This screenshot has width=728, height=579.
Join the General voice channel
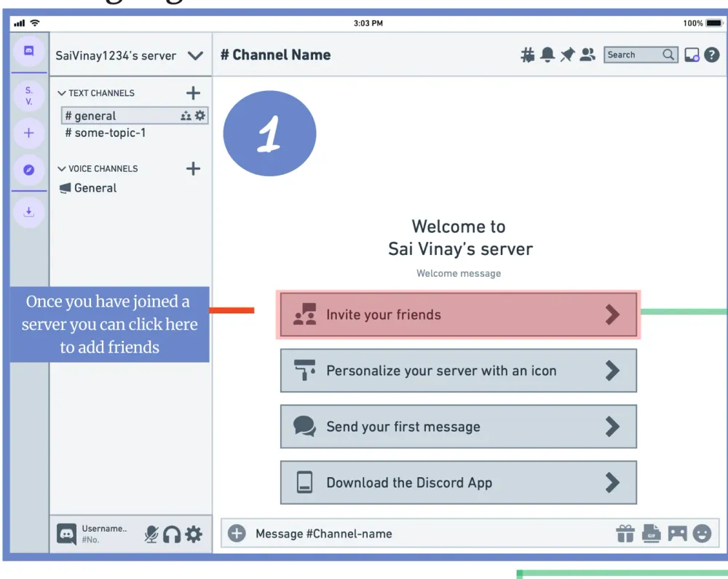click(88, 188)
